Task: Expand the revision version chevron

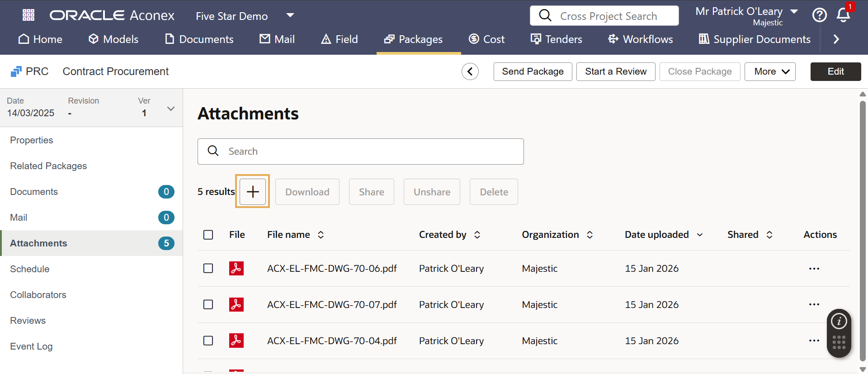Action: click(x=171, y=109)
